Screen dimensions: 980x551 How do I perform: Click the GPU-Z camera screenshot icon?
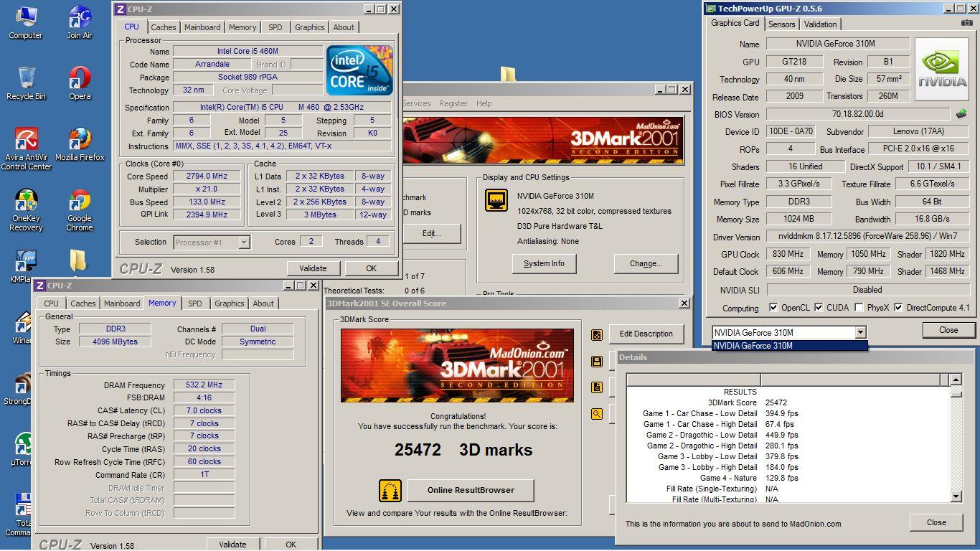[966, 23]
